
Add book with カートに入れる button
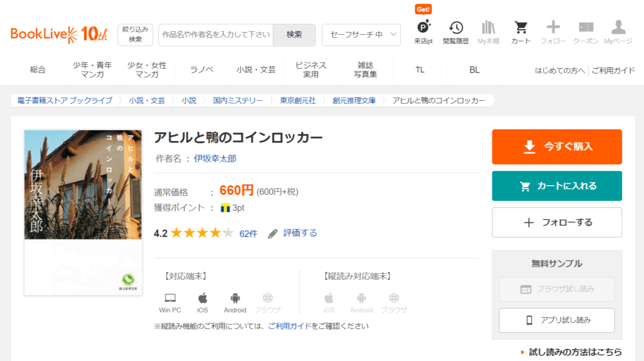tap(556, 186)
